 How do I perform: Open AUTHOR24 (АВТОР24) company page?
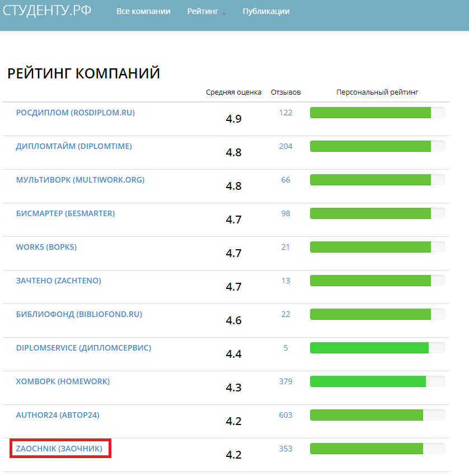click(x=58, y=415)
